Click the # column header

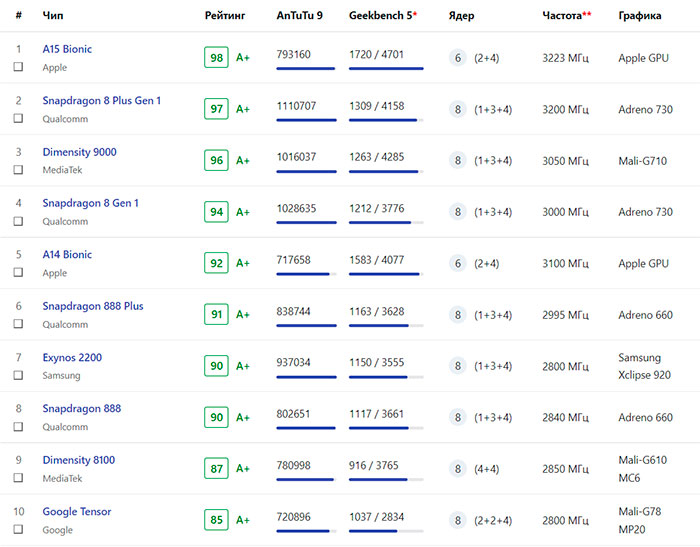point(18,16)
